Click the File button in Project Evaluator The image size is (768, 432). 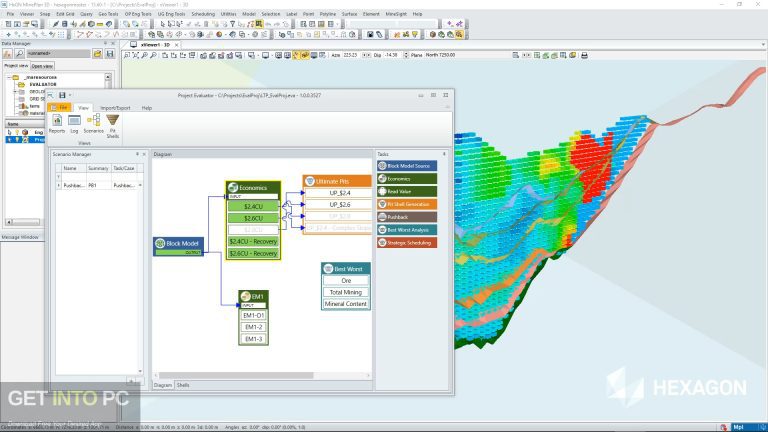coord(61,107)
